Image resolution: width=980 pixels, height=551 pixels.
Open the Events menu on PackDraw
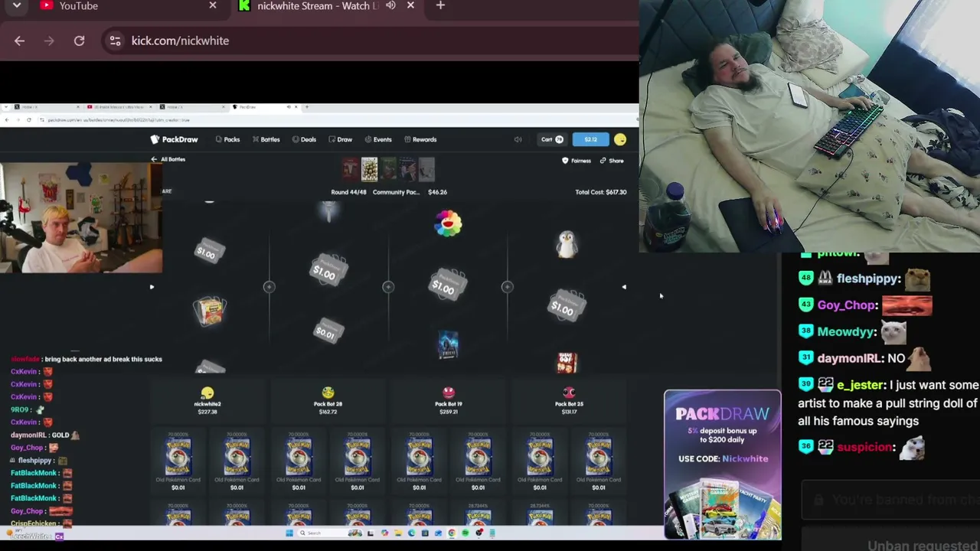378,139
